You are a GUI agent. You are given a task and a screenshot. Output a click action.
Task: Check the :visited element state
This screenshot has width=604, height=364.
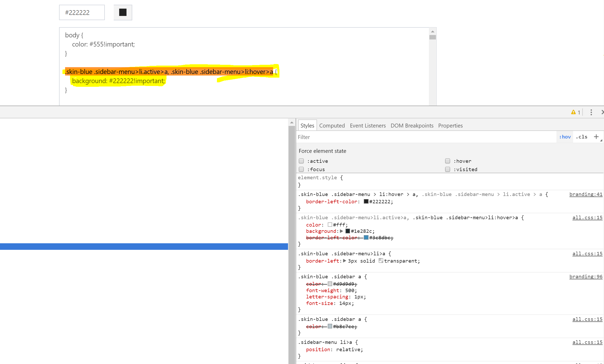pos(447,169)
